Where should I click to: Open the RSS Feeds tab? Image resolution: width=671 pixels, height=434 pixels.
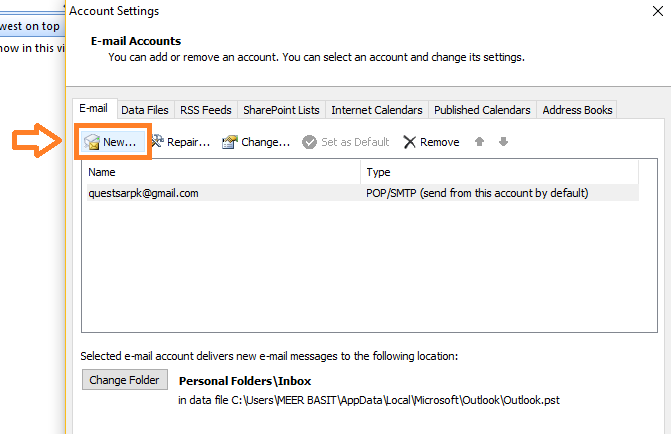[x=203, y=110]
